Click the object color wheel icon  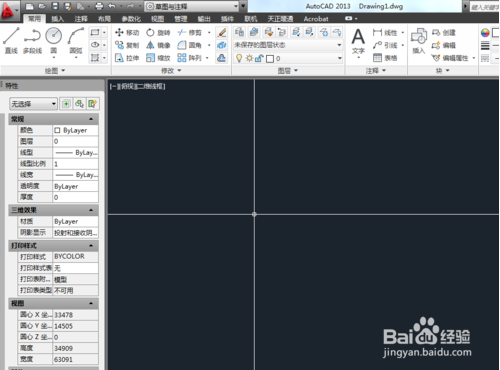(x=485, y=32)
